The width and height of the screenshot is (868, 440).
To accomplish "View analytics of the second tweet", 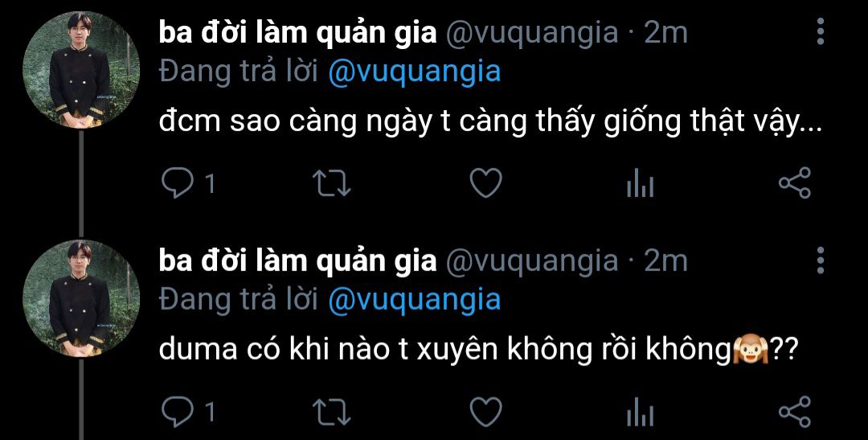I will click(x=641, y=413).
